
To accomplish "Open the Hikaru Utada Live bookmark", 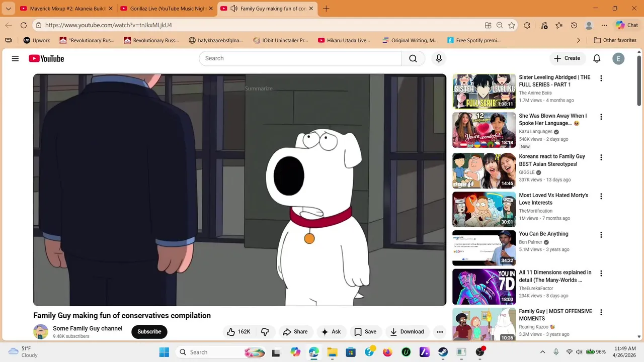I will pos(345,40).
